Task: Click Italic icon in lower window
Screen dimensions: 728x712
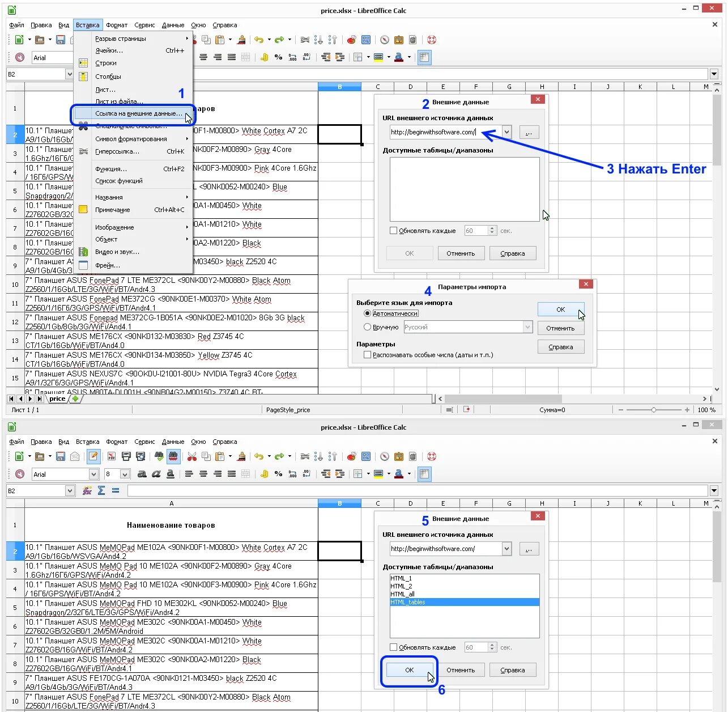Action: click(x=156, y=474)
